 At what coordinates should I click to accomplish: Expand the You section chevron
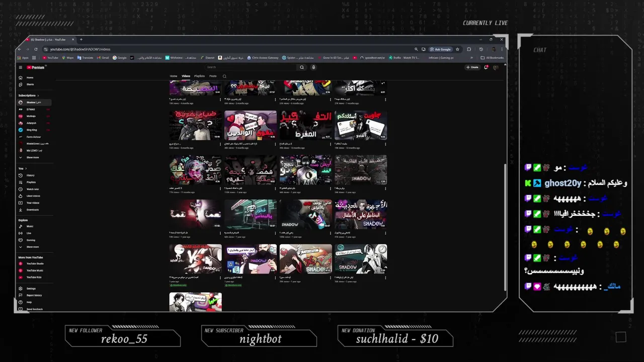26,168
